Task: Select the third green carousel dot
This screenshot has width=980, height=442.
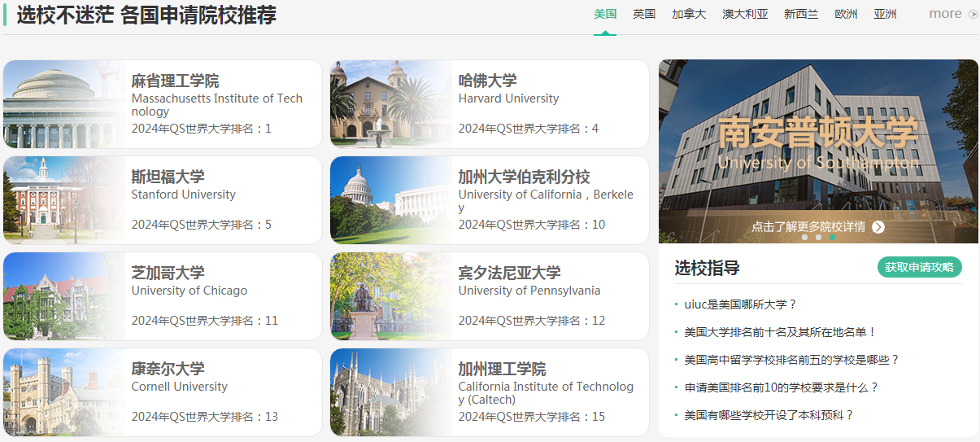Action: 832,238
